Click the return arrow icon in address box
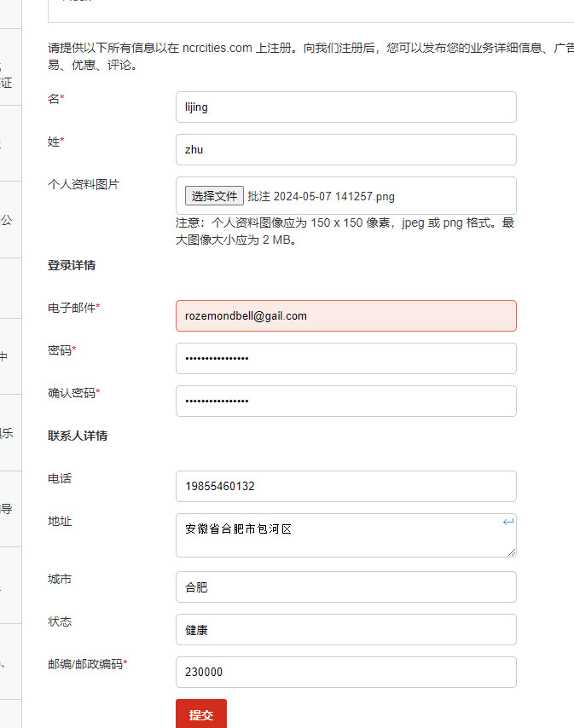This screenshot has width=574, height=728. [508, 522]
